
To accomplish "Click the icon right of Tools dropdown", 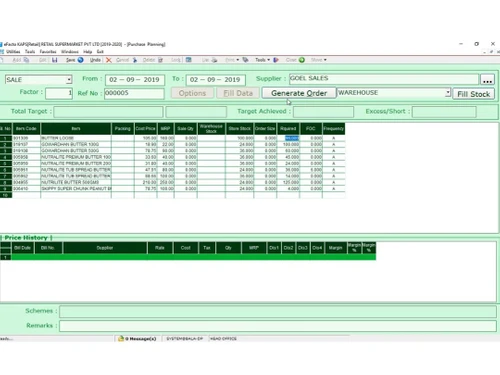I will coord(276,60).
